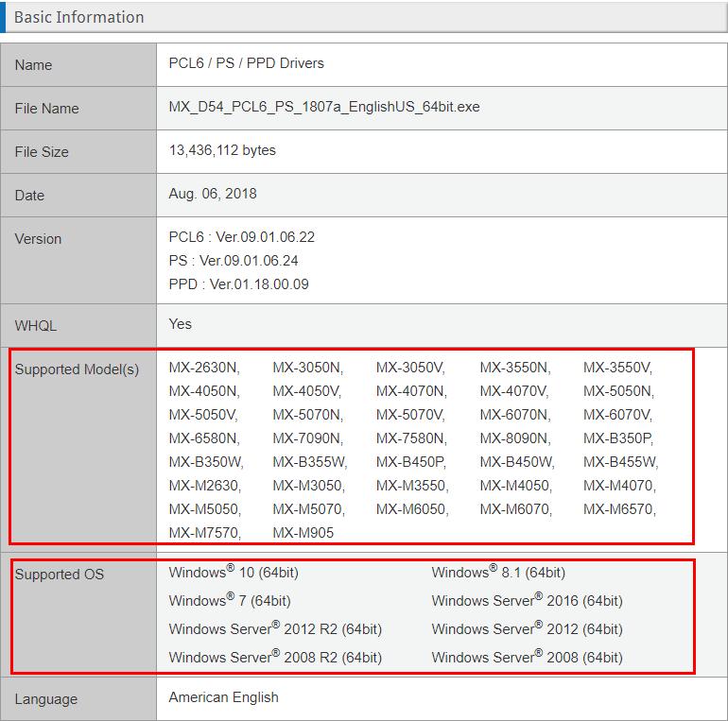This screenshot has width=728, height=721.
Task: Click the PCL6 / PS / PPD Drivers name value
Action: click(x=246, y=63)
